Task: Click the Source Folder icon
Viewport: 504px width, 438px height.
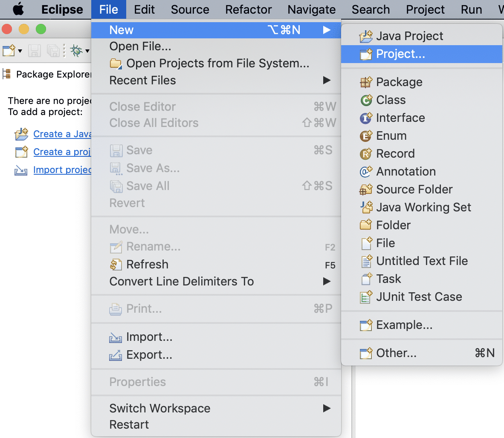Action: (x=366, y=190)
